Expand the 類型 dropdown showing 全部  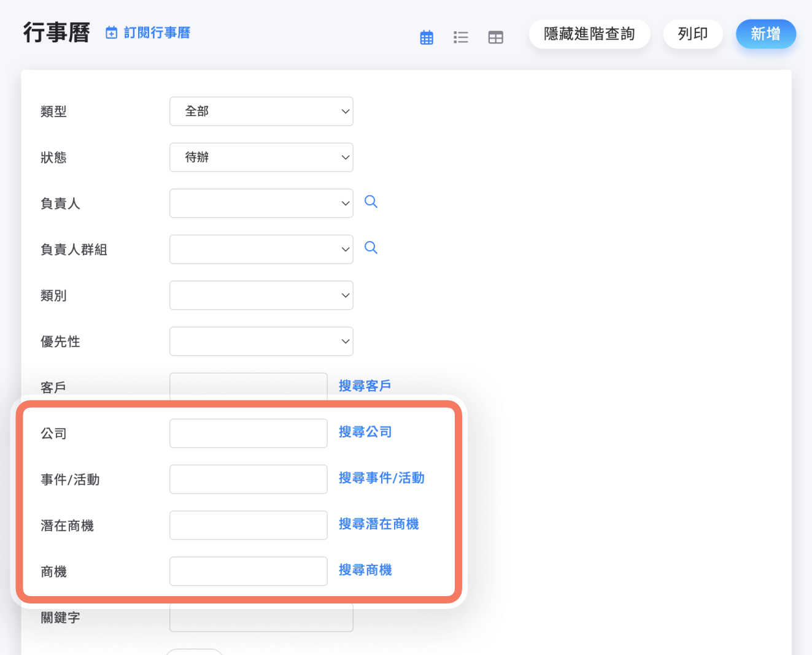pyautogui.click(x=261, y=111)
